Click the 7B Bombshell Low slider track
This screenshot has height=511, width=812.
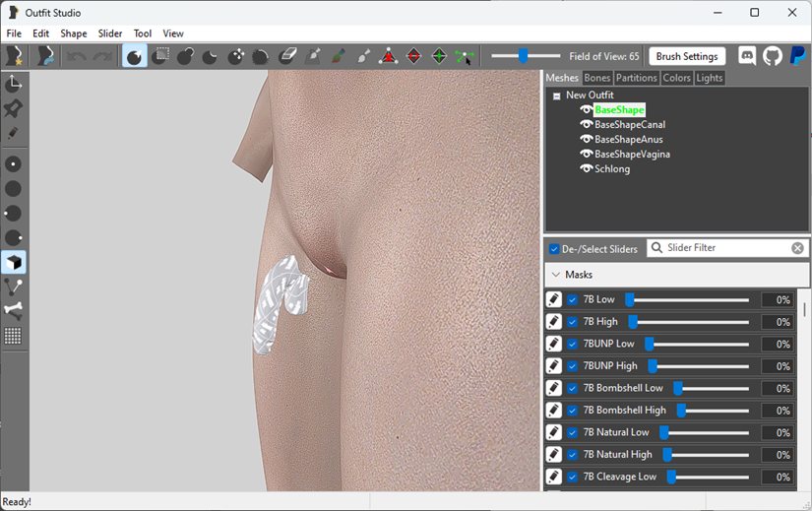click(x=711, y=388)
